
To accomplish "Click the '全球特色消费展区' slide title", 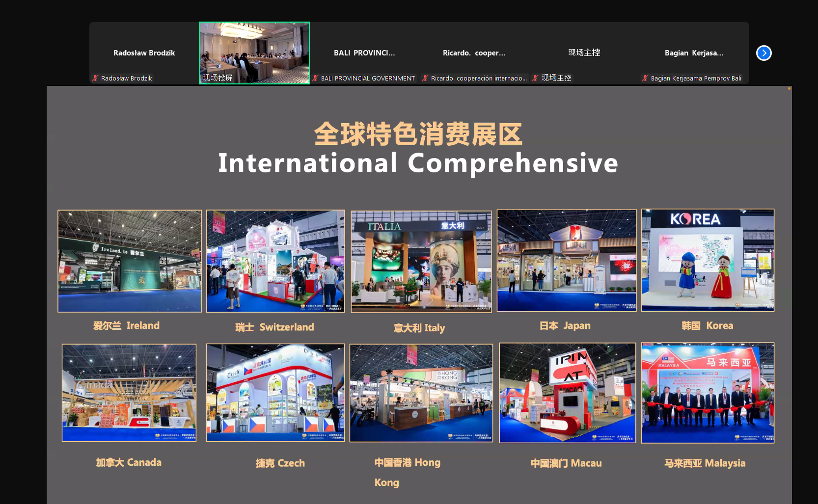I will tap(418, 134).
